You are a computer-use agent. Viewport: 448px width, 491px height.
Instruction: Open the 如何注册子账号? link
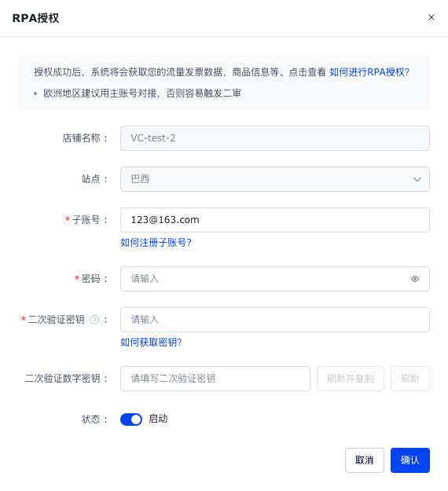point(156,243)
